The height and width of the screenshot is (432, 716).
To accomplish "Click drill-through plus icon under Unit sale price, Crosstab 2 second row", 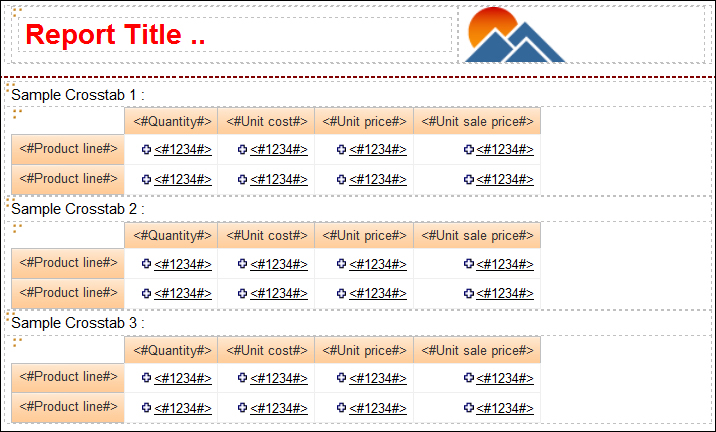I will pos(469,293).
